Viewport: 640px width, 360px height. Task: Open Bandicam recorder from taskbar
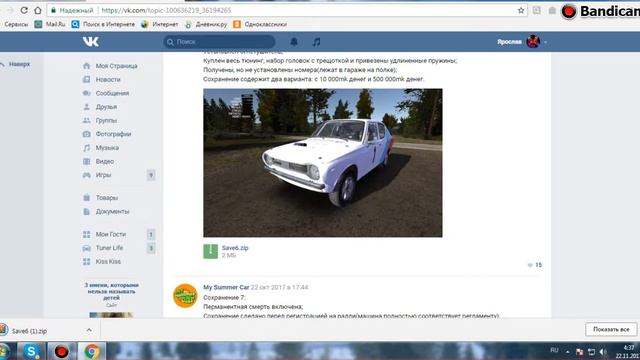62,351
